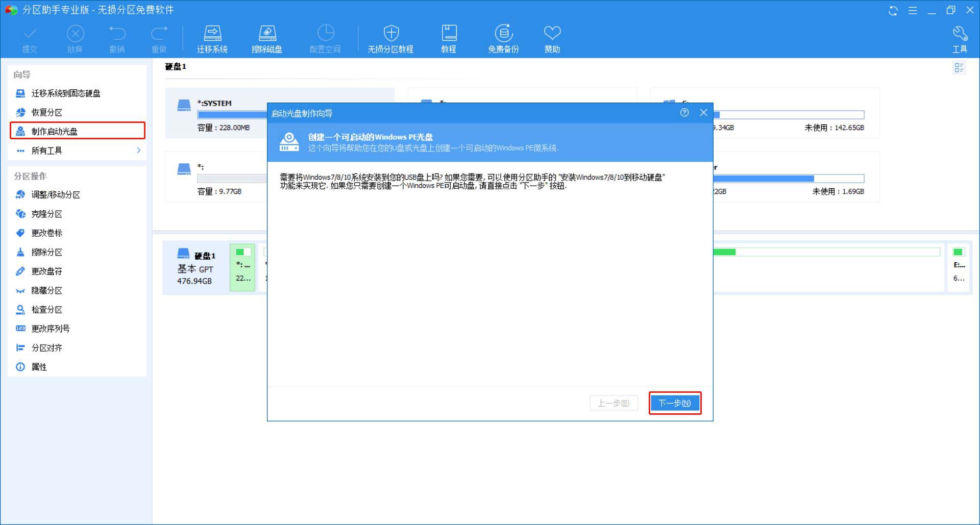Click the 撤销 undo icon

pyautogui.click(x=118, y=38)
